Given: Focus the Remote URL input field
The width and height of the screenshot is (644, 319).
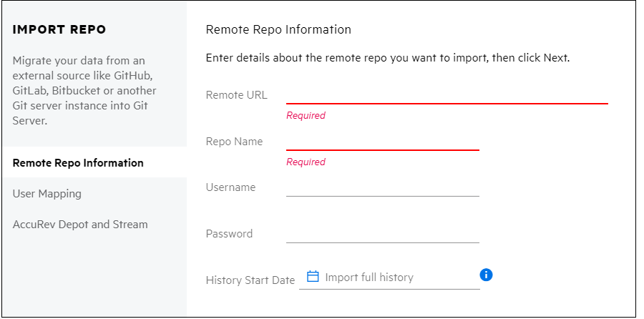Looking at the screenshot, I should click(447, 94).
